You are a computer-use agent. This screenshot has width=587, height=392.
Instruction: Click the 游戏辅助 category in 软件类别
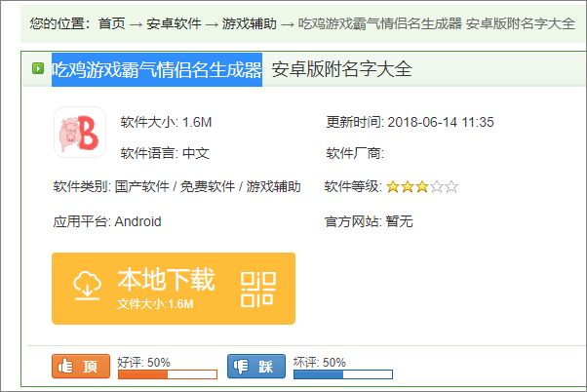click(273, 186)
